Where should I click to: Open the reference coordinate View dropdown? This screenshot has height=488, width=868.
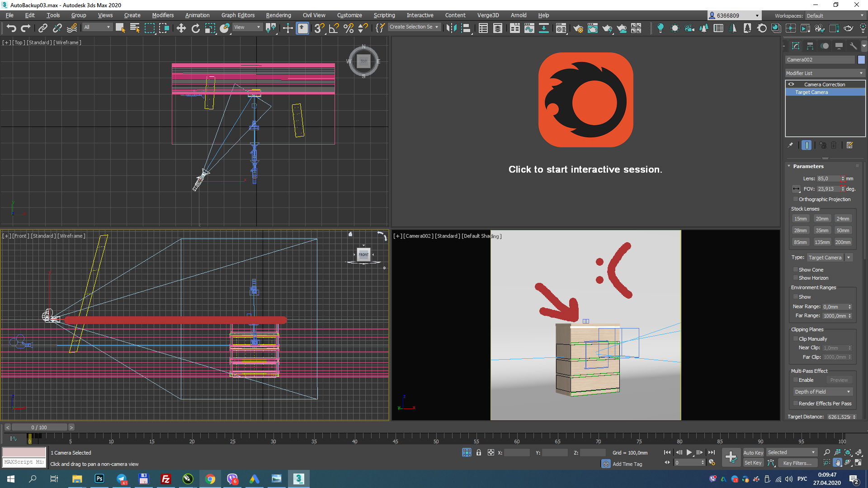click(247, 27)
